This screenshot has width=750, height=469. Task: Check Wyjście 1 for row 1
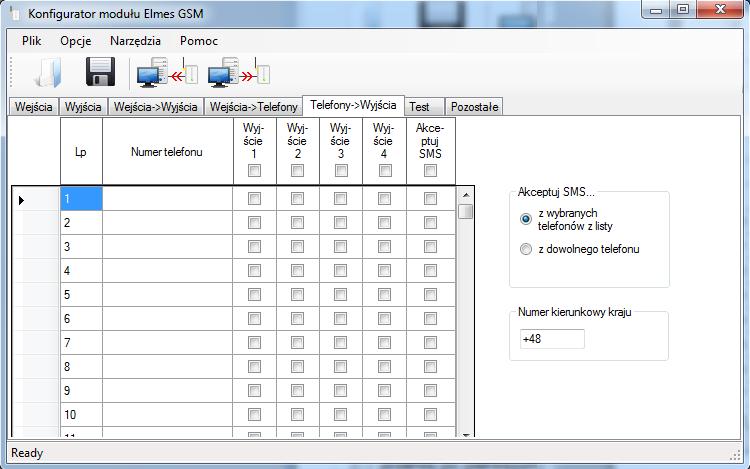coord(254,198)
